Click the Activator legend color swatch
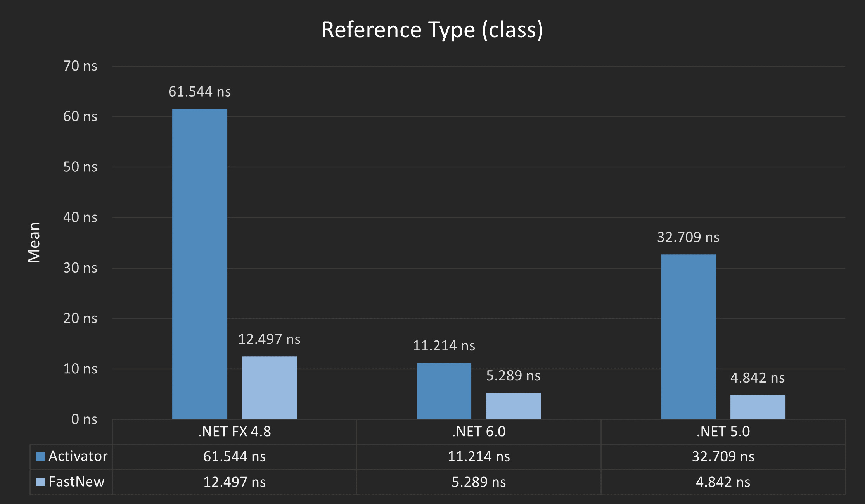865x504 pixels. (40, 456)
